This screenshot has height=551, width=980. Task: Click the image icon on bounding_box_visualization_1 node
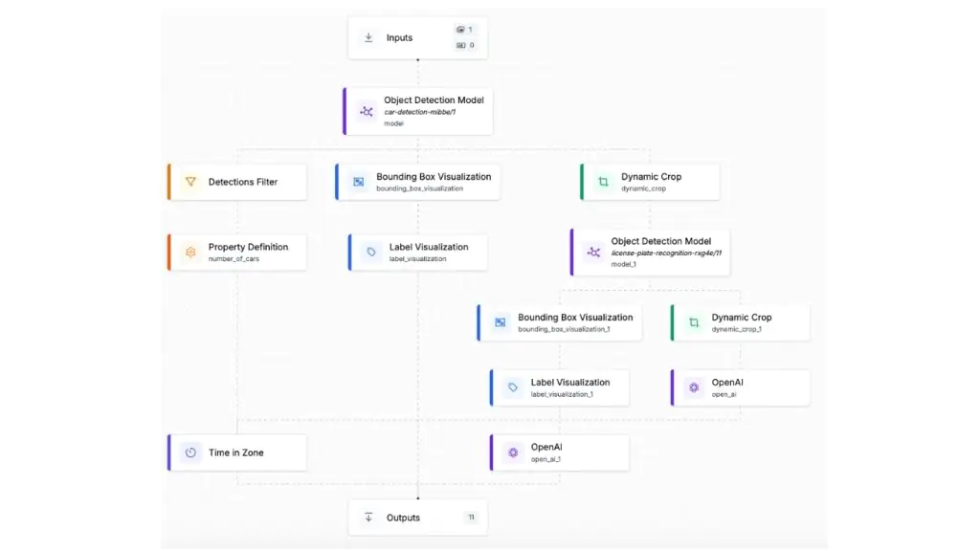pyautogui.click(x=500, y=322)
